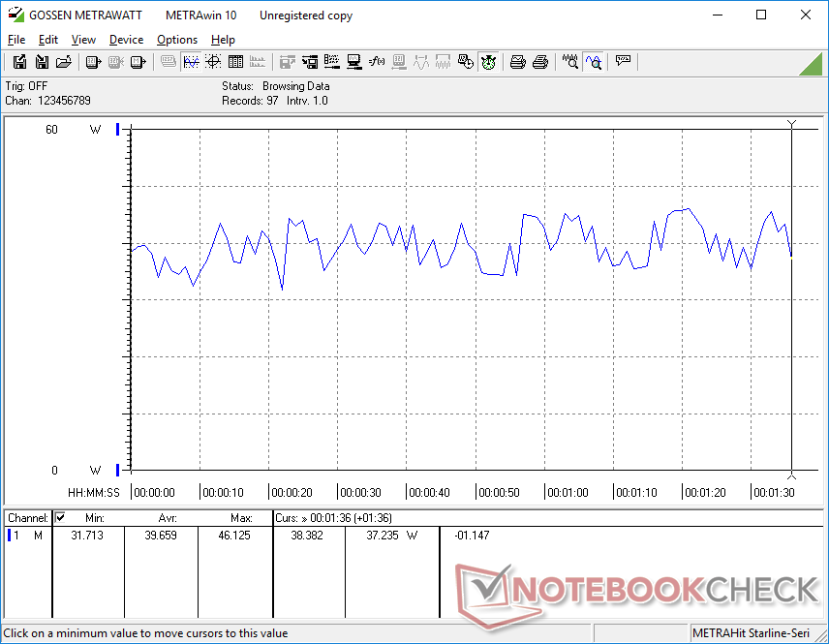Open the clock date-time settings icon
The width and height of the screenshot is (829, 644).
(x=466, y=62)
